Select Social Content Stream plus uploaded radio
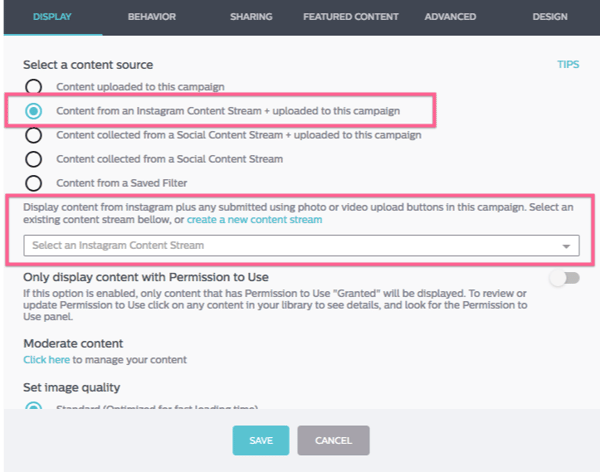The width and height of the screenshot is (600, 472). pyautogui.click(x=33, y=135)
